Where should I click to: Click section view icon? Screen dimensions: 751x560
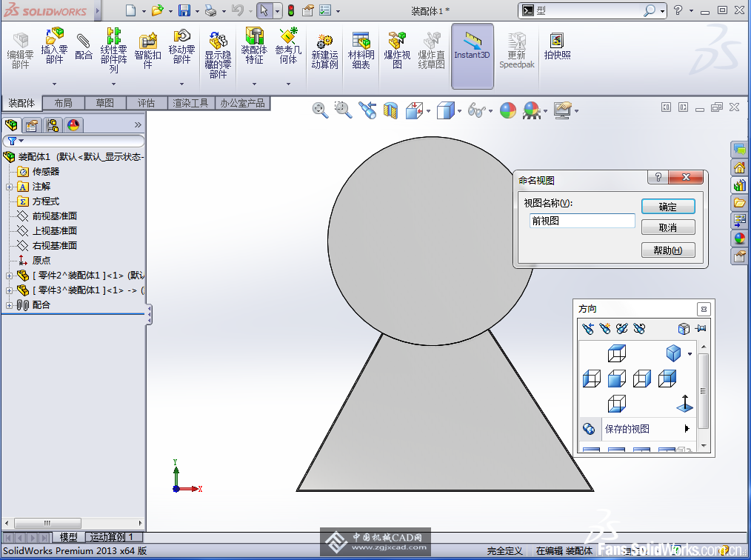(390, 110)
